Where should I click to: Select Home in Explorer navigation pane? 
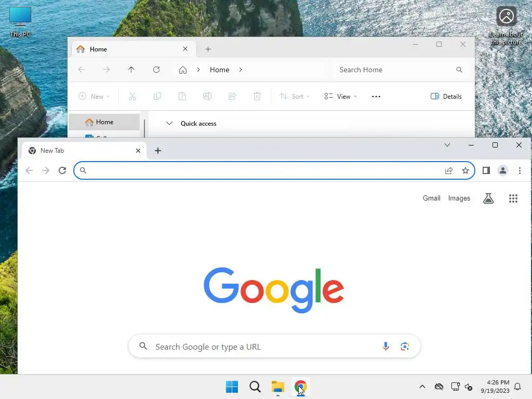(x=104, y=122)
